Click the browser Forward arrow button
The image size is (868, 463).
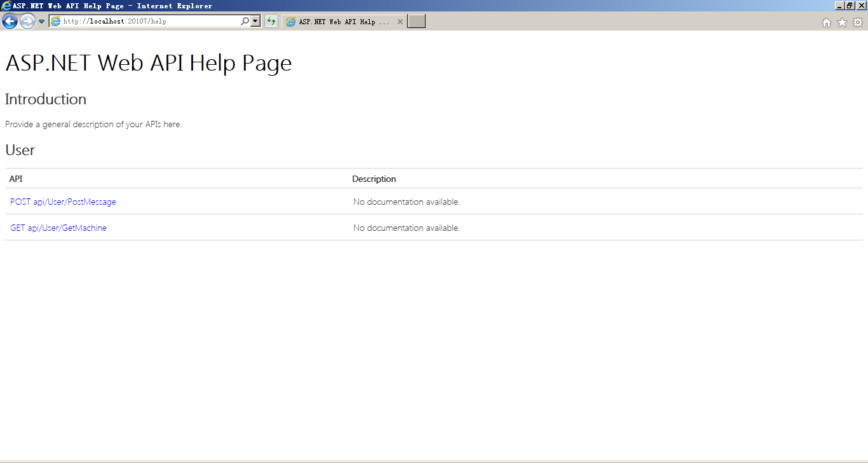(x=27, y=22)
